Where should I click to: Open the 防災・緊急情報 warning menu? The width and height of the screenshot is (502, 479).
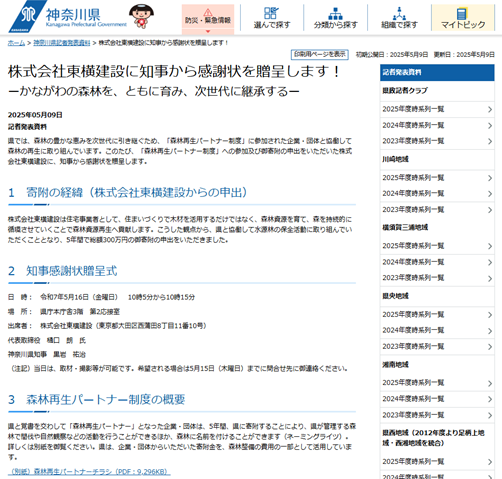(208, 19)
